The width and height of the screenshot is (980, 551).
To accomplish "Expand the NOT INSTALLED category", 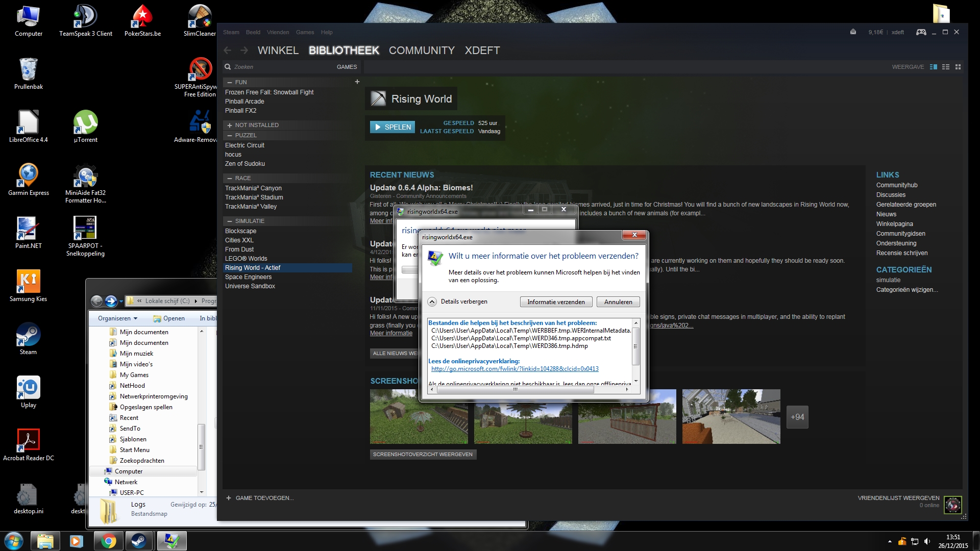I will [x=230, y=125].
